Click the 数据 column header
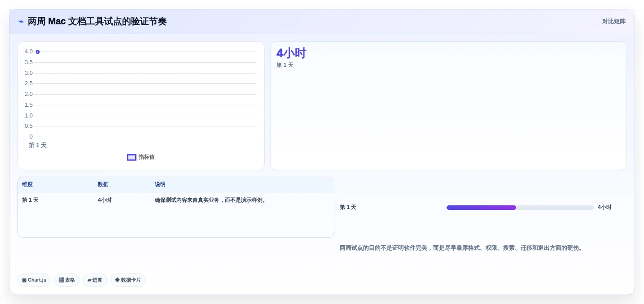 pos(103,184)
